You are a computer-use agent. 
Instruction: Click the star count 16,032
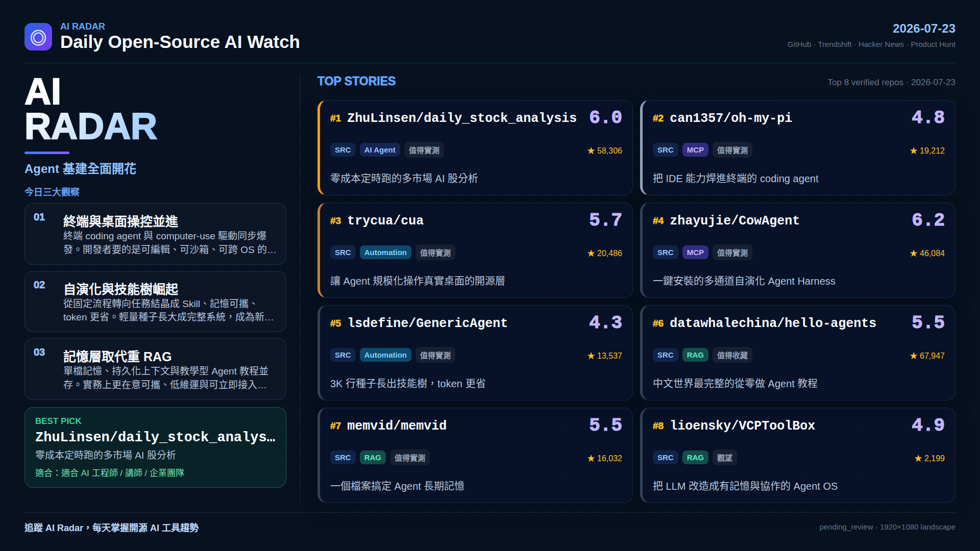[x=605, y=458]
